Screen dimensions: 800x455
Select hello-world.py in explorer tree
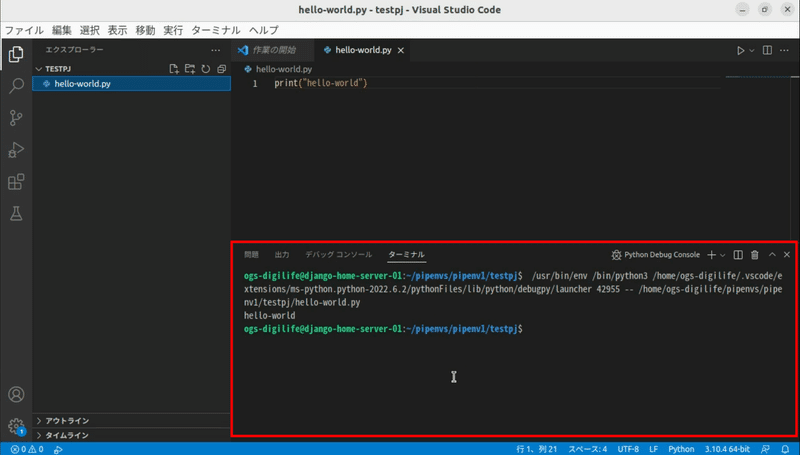point(132,84)
